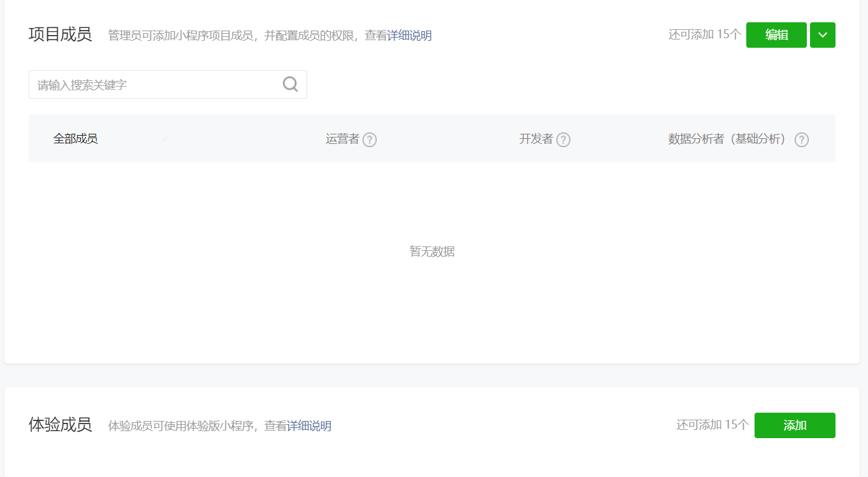Click the 暂无数据 empty state area
Screen dimensions: 868x477
pyautogui.click(x=431, y=251)
